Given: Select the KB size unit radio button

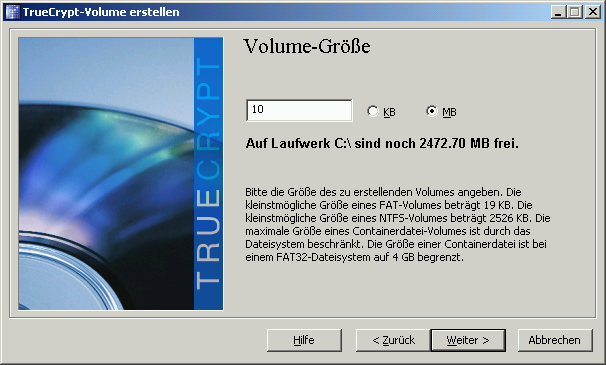Looking at the screenshot, I should pyautogui.click(x=373, y=111).
